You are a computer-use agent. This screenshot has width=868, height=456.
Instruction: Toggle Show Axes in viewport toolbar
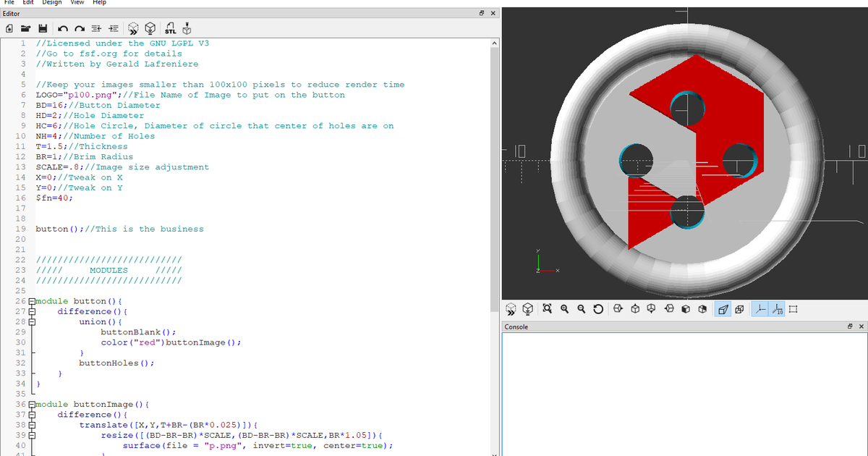[x=759, y=310]
